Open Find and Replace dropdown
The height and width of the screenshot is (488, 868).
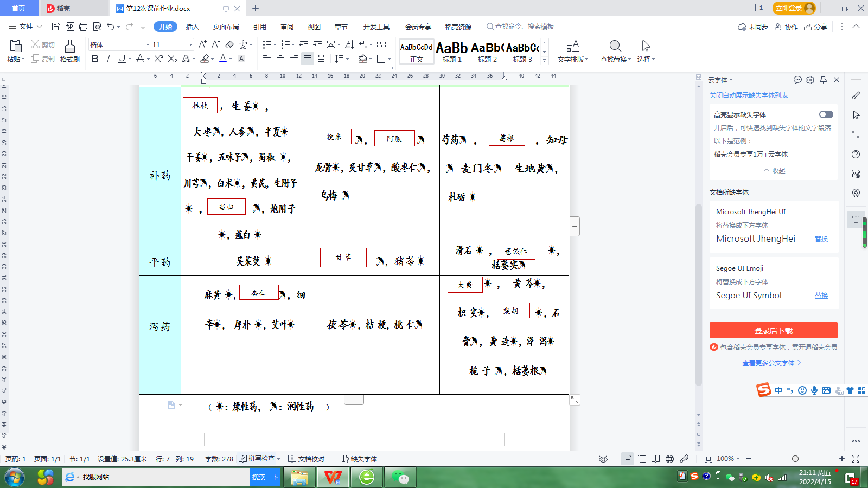click(x=629, y=60)
